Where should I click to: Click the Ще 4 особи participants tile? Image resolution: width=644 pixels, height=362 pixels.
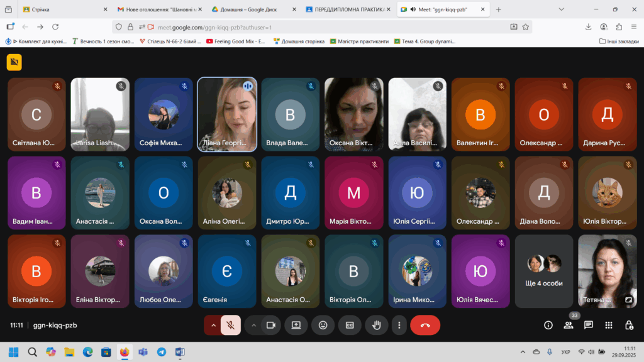tap(544, 271)
